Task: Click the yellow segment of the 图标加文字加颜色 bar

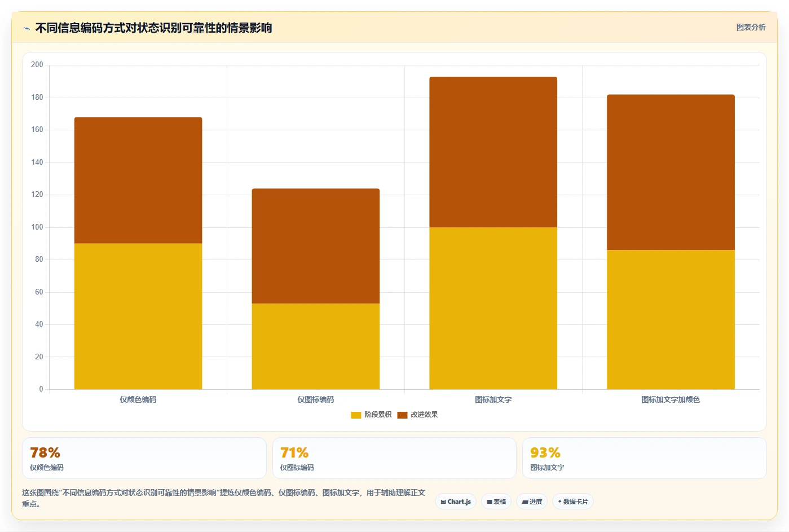Action: 671,320
